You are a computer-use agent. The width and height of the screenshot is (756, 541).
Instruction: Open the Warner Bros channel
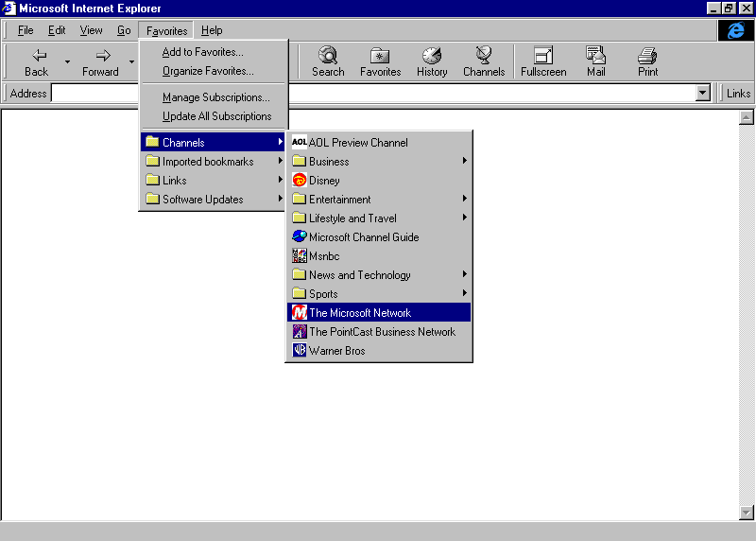[379, 350]
